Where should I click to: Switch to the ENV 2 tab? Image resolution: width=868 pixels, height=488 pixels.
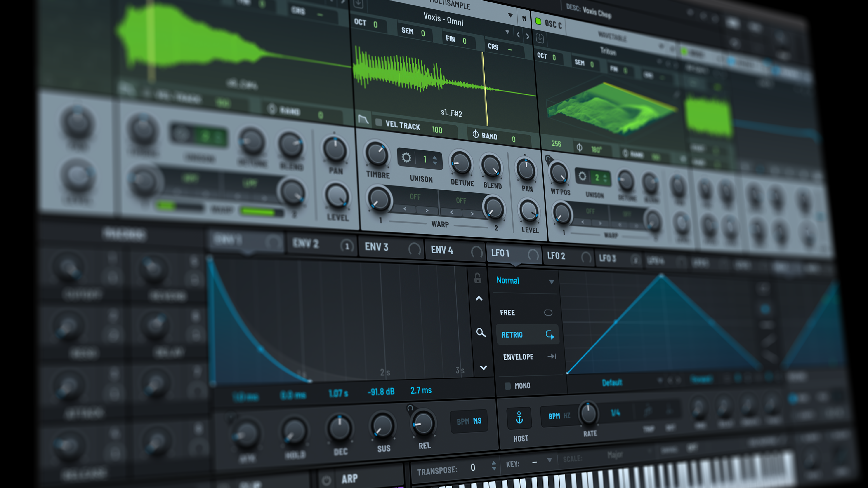click(x=321, y=244)
